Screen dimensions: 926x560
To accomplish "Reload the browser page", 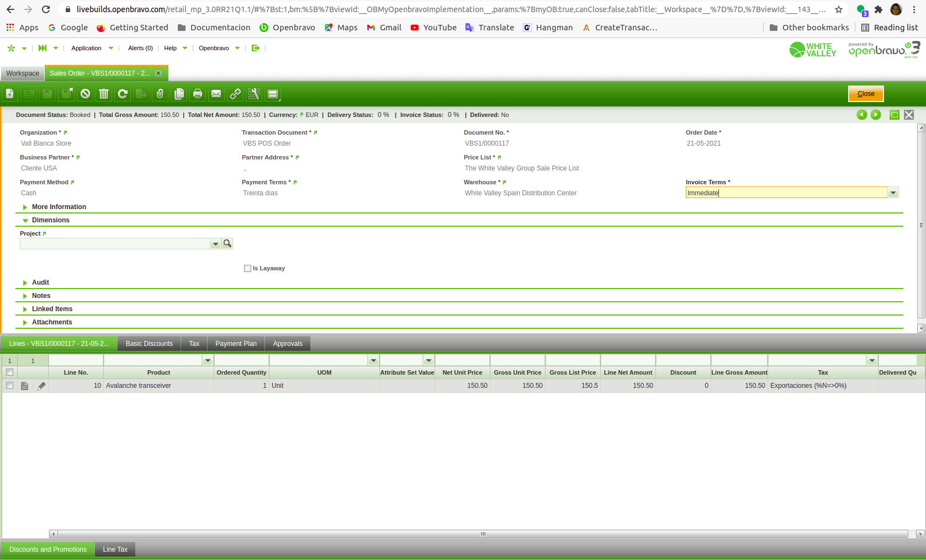I will point(46,9).
